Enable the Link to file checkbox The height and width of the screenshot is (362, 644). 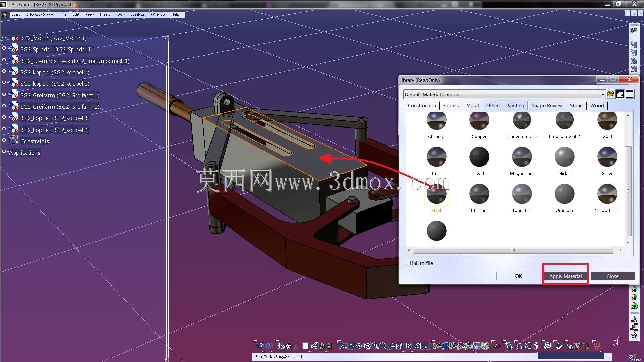coord(406,263)
